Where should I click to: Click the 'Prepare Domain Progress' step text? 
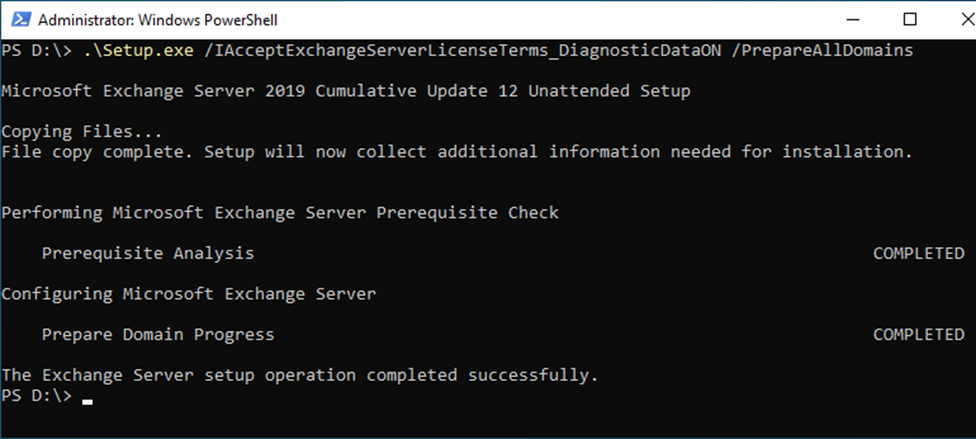tap(158, 334)
